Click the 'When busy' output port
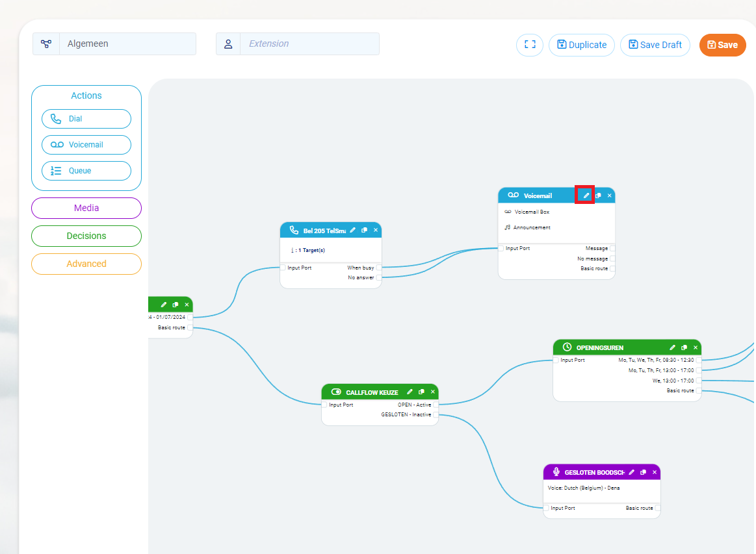This screenshot has height=554, width=756. click(379, 268)
